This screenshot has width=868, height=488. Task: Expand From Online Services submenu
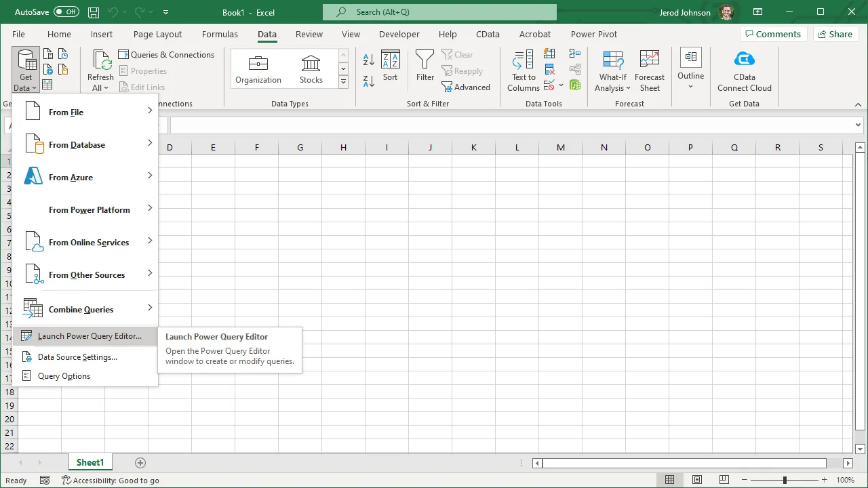(85, 241)
